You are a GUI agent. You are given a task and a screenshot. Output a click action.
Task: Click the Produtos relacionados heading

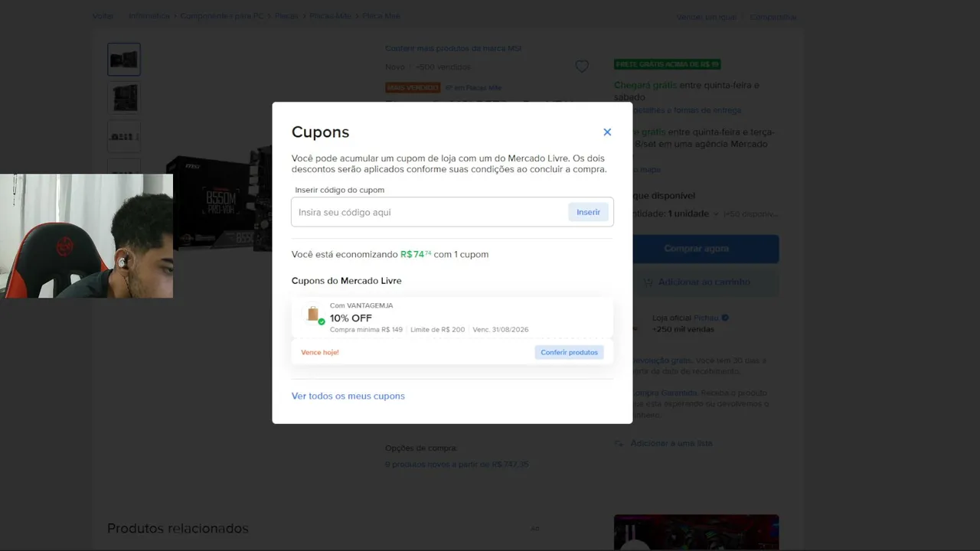pyautogui.click(x=178, y=528)
